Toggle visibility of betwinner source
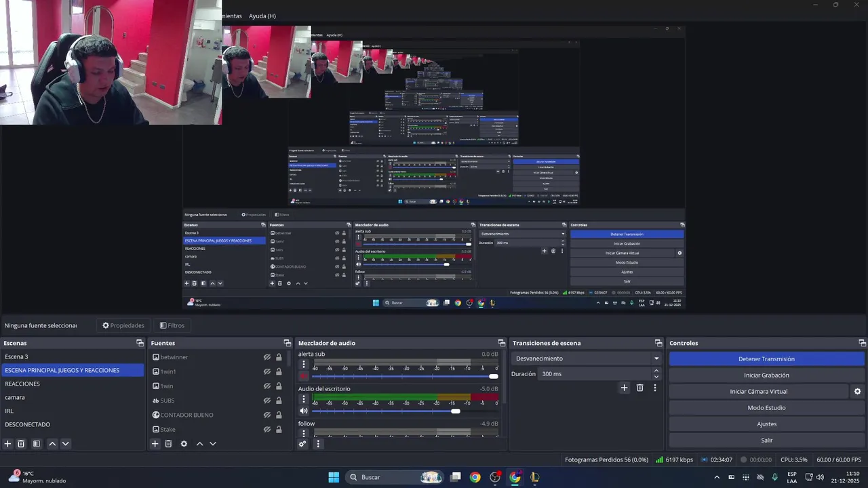 [x=267, y=357]
